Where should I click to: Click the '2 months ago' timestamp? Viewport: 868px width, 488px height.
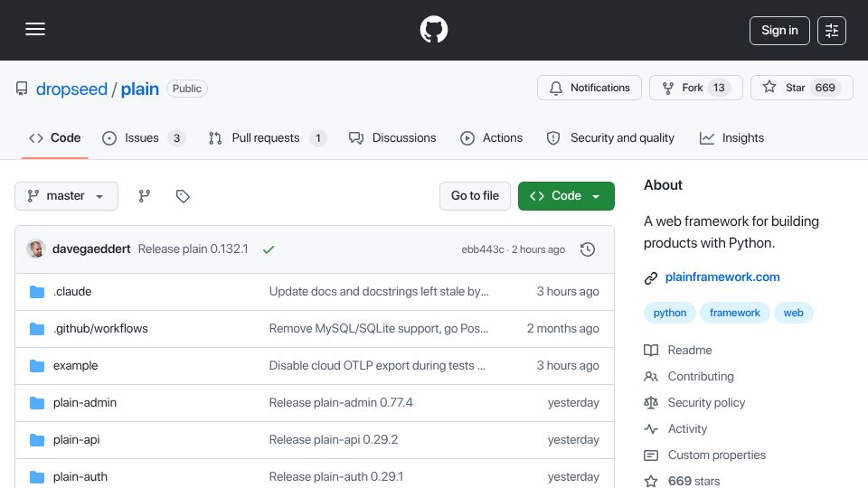tap(563, 329)
